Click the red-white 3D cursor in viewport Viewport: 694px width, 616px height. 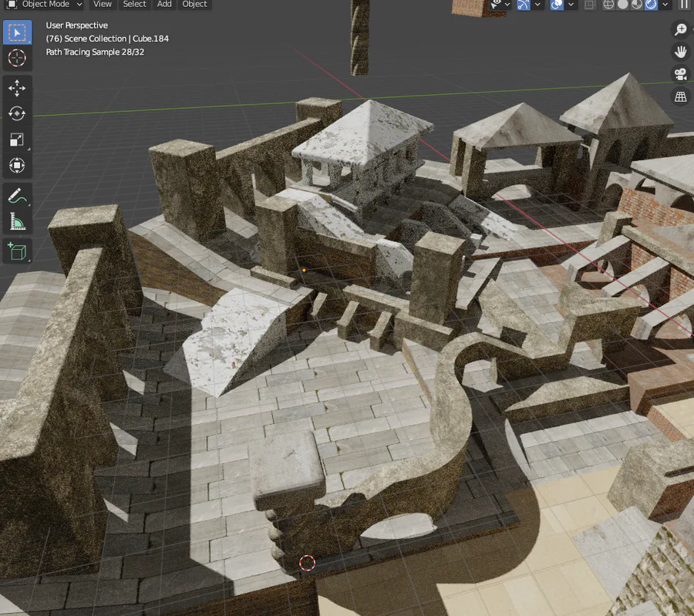point(307,563)
